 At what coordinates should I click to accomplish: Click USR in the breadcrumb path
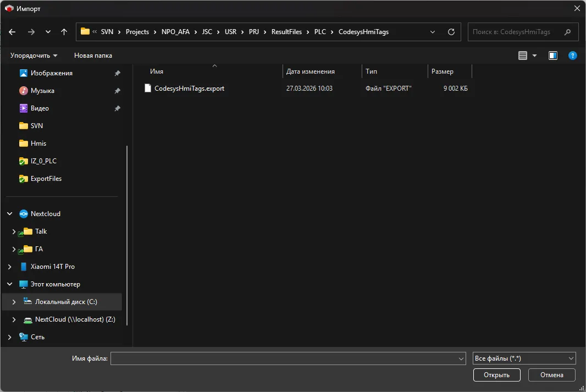(230, 32)
